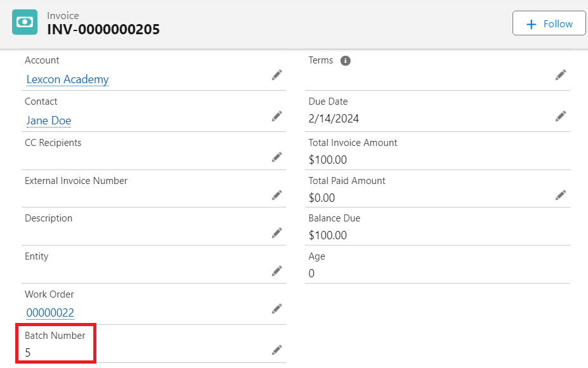Click the Invoice record icon in header
Screen dimensions: 588x368
(x=25, y=22)
